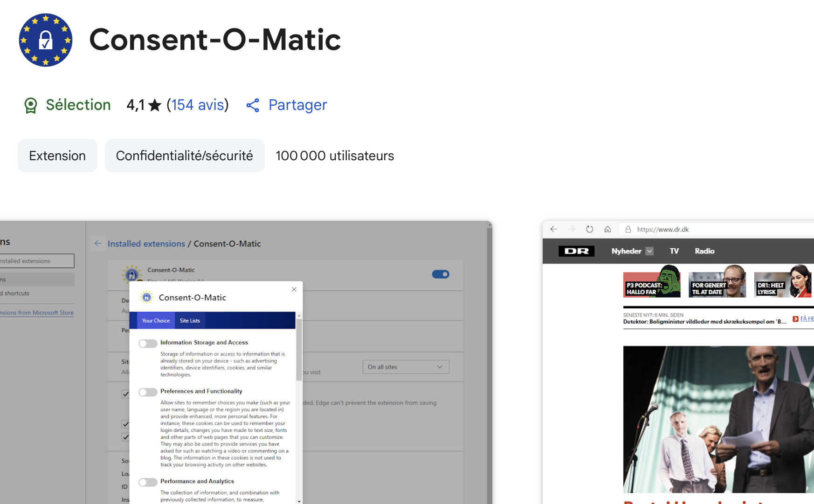Click the Installed extensions box in the sidebar

pos(37,261)
